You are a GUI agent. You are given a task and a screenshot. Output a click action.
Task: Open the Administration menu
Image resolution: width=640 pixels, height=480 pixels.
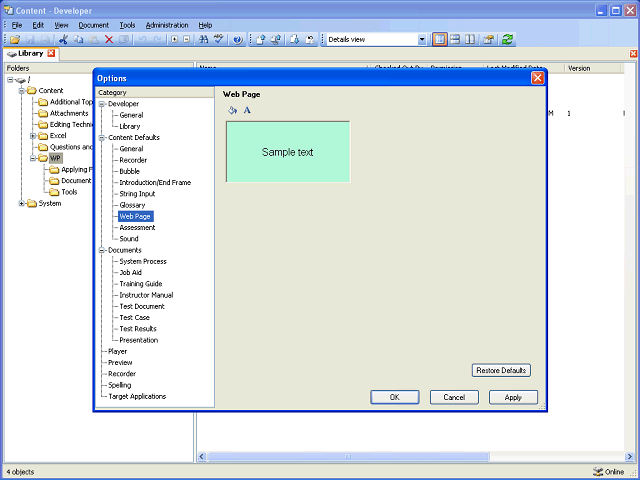tap(167, 25)
